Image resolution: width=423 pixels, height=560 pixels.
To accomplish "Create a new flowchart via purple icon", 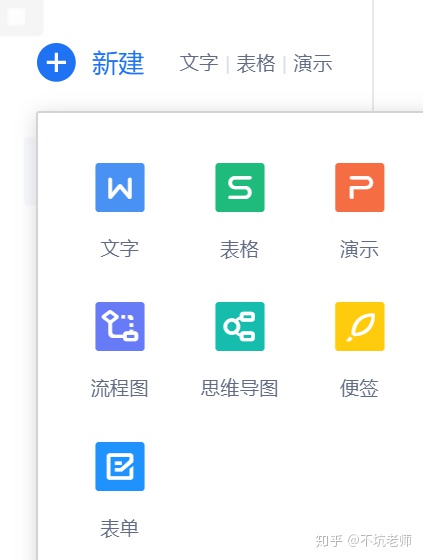I will [120, 326].
